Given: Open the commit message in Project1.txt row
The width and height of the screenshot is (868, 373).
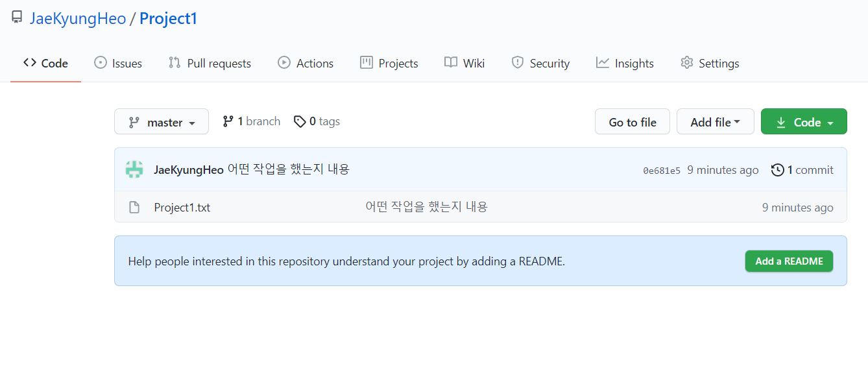Looking at the screenshot, I should (426, 207).
